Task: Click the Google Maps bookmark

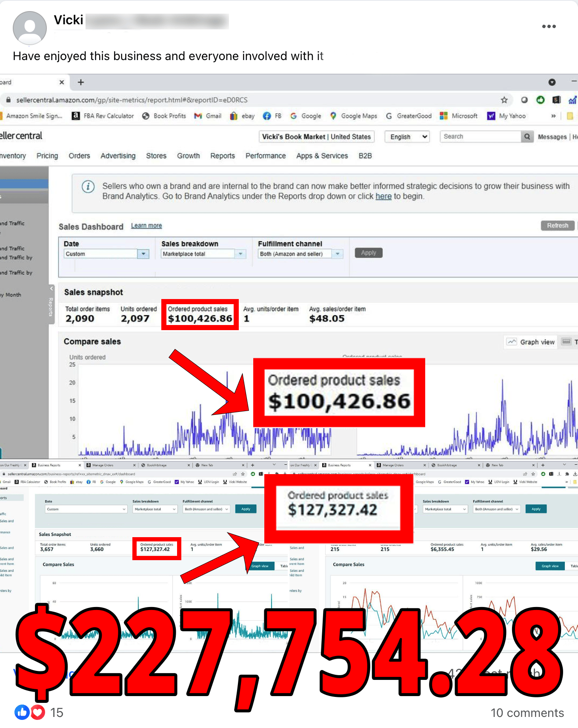Action: click(353, 116)
